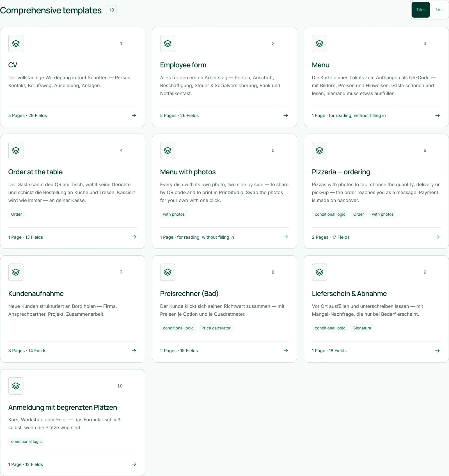Click 'Price calculator' tag on Preisrechner card
Image resolution: width=449 pixels, height=476 pixels.
(x=216, y=328)
